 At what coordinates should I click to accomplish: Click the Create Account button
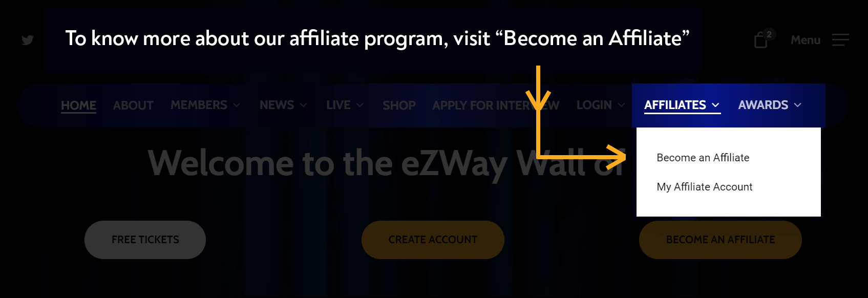tap(433, 240)
